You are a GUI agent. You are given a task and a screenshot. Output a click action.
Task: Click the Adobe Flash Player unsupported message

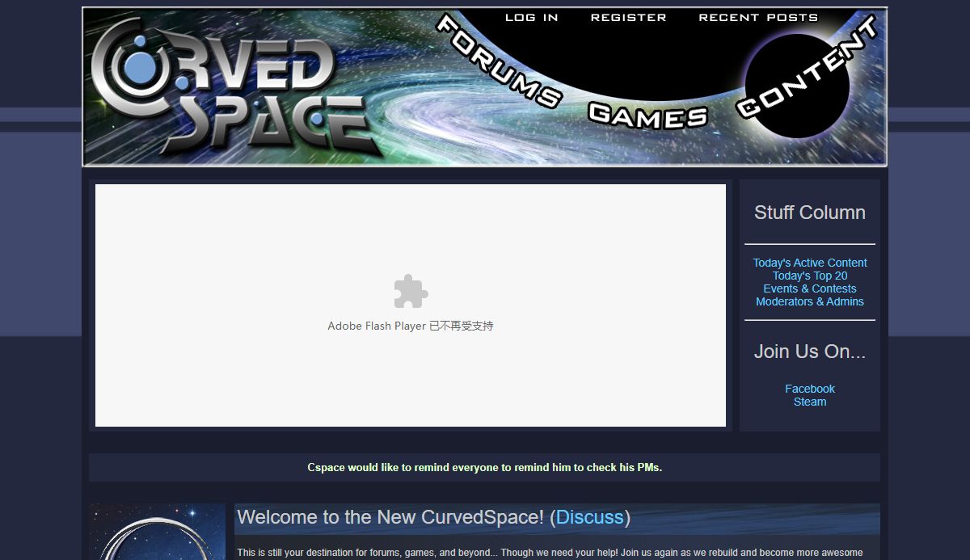tap(411, 326)
